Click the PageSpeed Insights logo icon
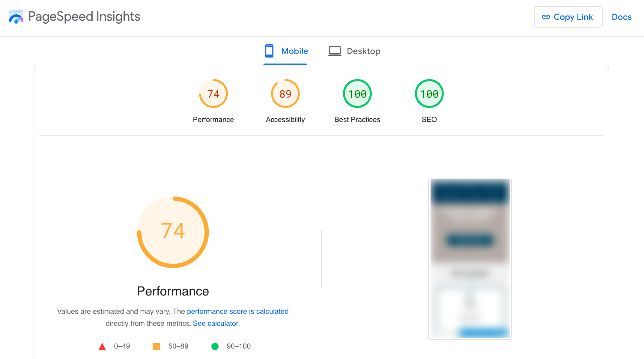 [x=16, y=17]
